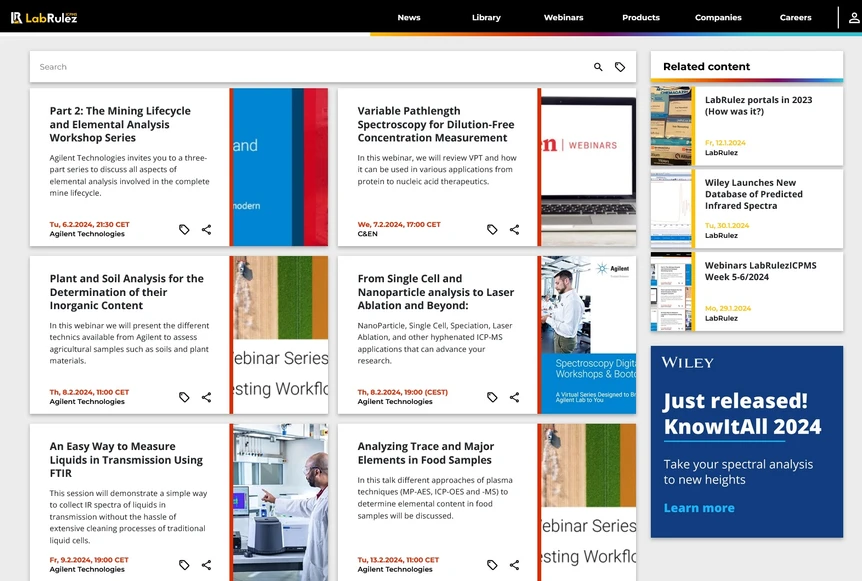Open Webinars LabRulezICPMS Week 5-6/2024 article
This screenshot has height=581, width=862.
coord(760,271)
